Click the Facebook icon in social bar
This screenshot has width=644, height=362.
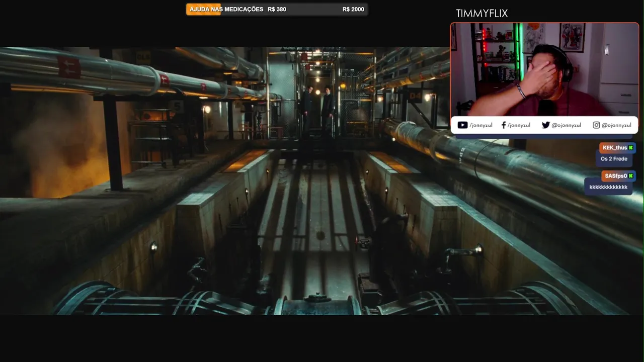[504, 125]
